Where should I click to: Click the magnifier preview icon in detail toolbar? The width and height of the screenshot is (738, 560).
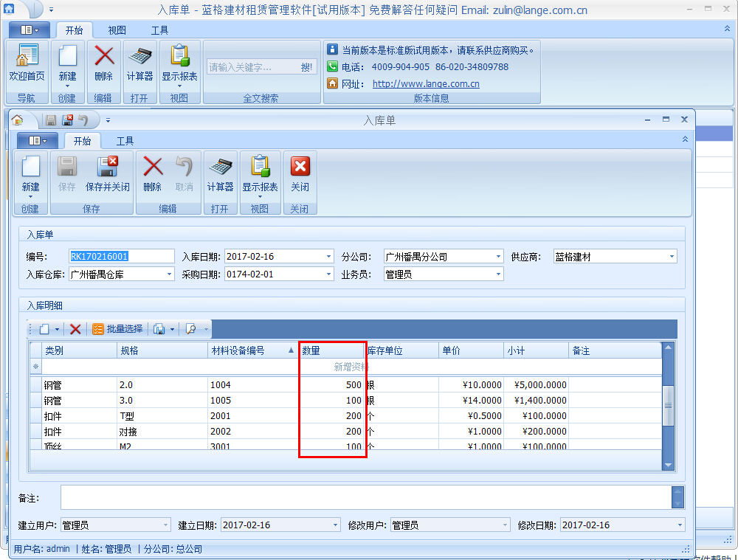190,329
